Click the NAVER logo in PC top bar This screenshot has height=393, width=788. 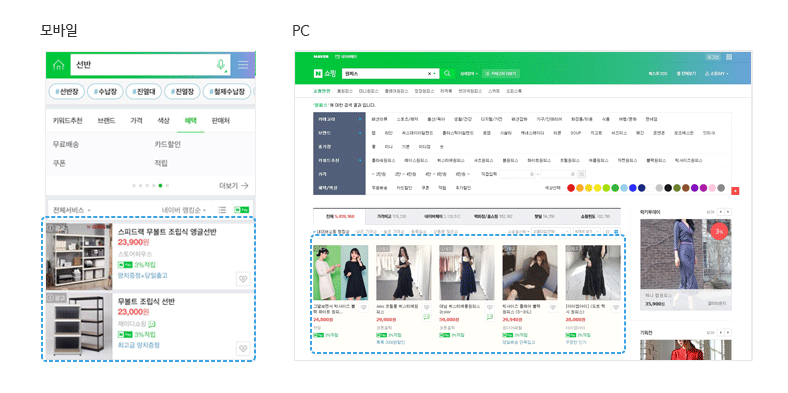(321, 57)
